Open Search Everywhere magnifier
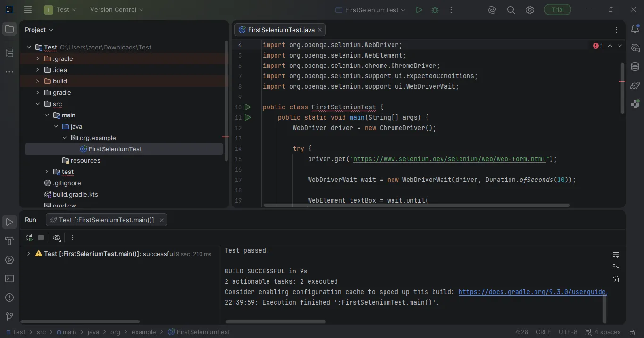This screenshot has width=644, height=338. click(x=511, y=10)
